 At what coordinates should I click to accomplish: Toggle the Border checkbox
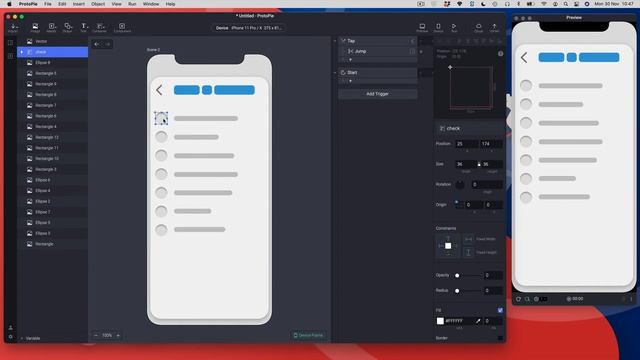pos(500,338)
